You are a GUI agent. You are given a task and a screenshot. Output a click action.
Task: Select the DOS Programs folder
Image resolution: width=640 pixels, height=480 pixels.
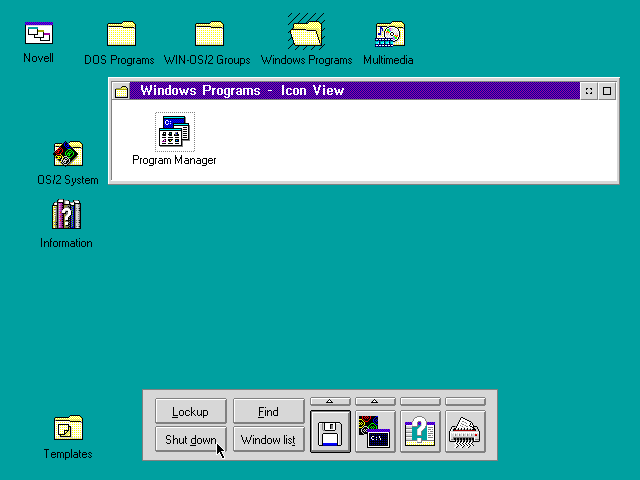click(121, 33)
